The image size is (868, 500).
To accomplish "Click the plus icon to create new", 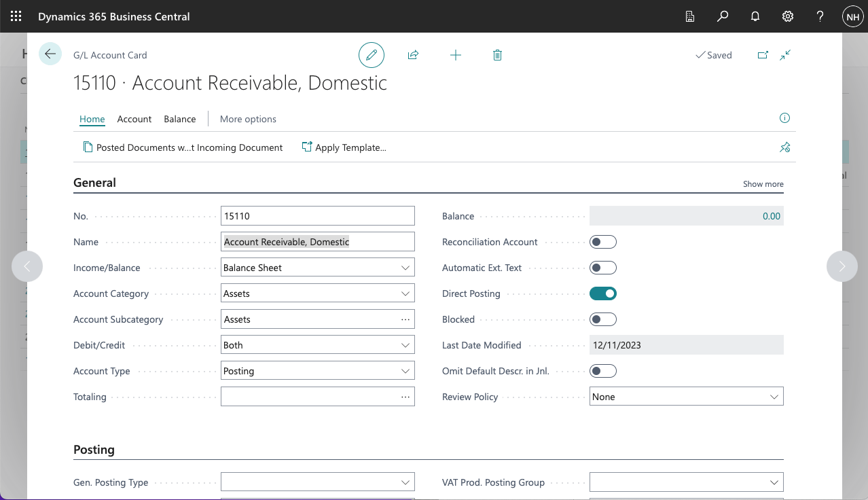I will pos(456,55).
